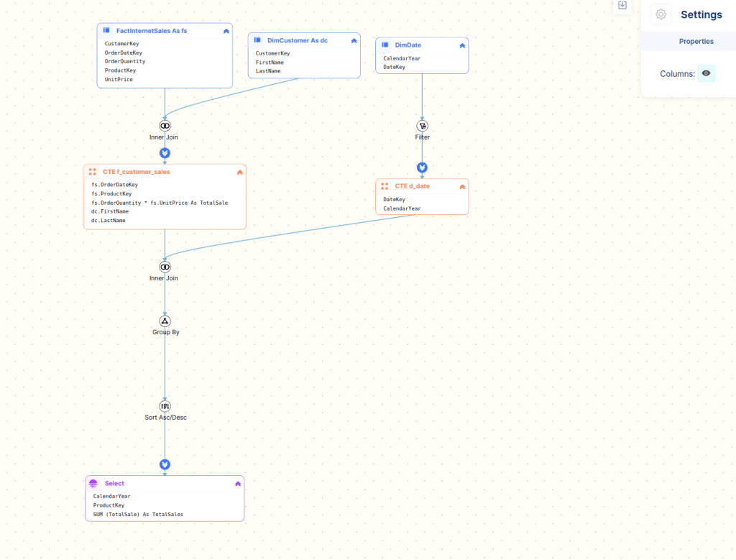Click the table icon on DimCustomer node
This screenshot has width=736, height=560.
pyautogui.click(x=257, y=40)
